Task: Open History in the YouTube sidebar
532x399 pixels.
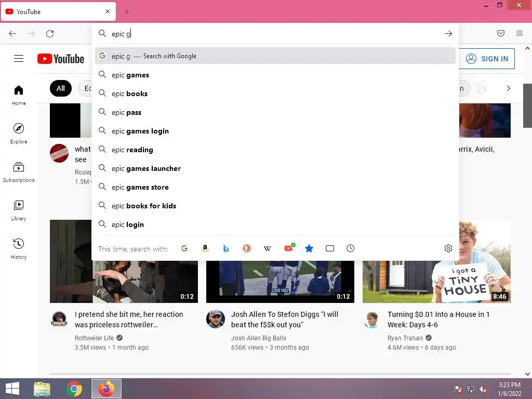Action: point(19,249)
